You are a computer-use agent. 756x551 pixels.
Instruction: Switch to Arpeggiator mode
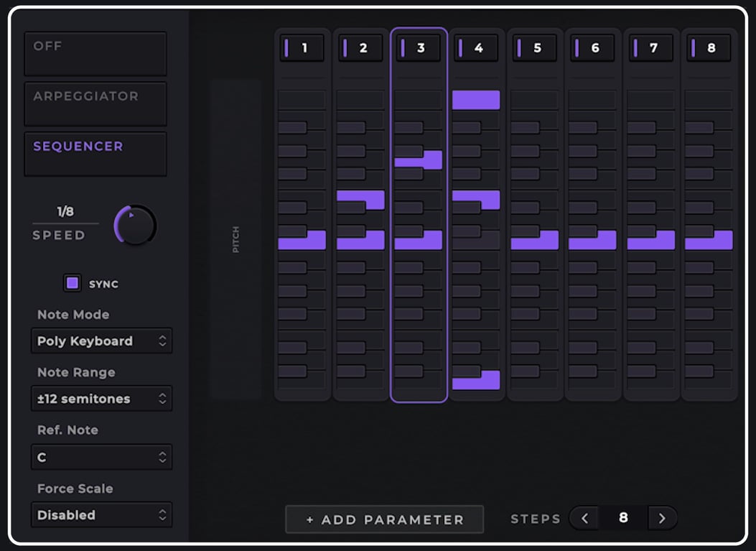pyautogui.click(x=95, y=103)
